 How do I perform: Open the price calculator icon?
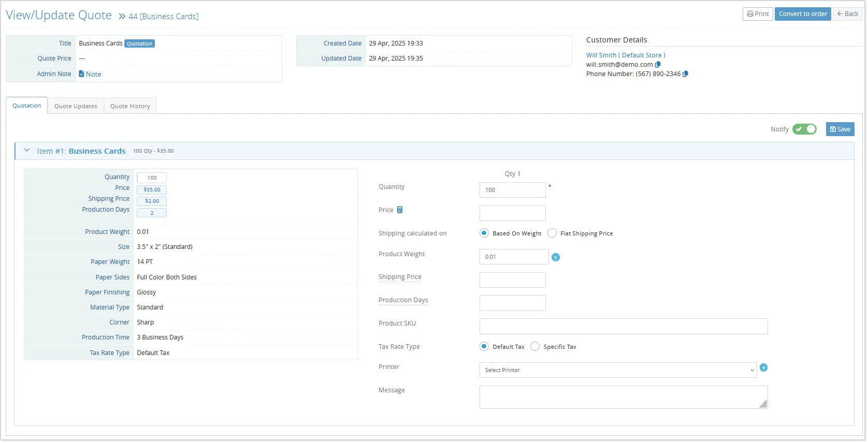click(400, 210)
